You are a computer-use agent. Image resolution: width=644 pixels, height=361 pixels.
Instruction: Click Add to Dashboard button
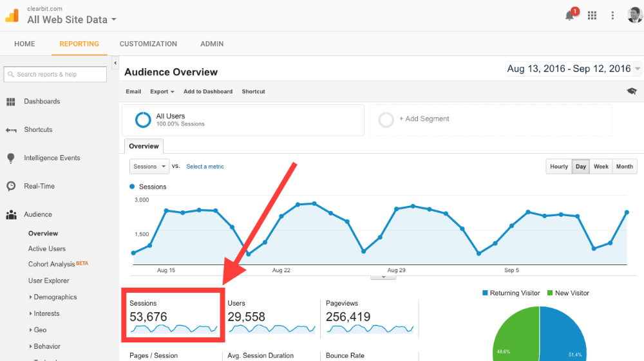click(208, 91)
